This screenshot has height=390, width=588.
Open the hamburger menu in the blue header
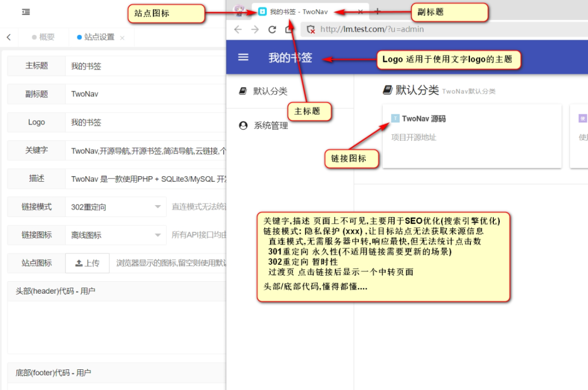tap(243, 57)
